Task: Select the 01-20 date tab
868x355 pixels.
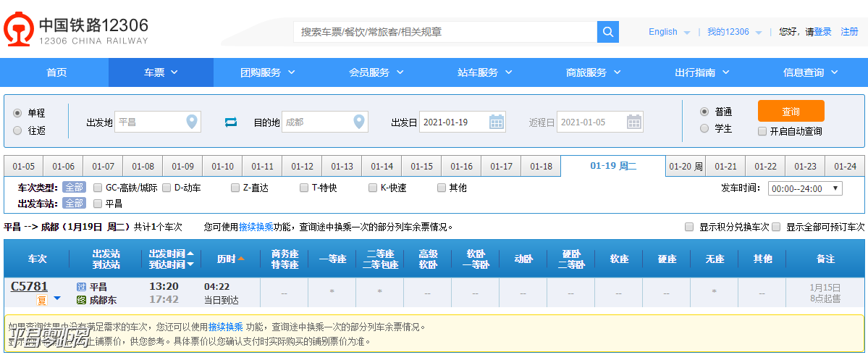Action: (x=686, y=166)
